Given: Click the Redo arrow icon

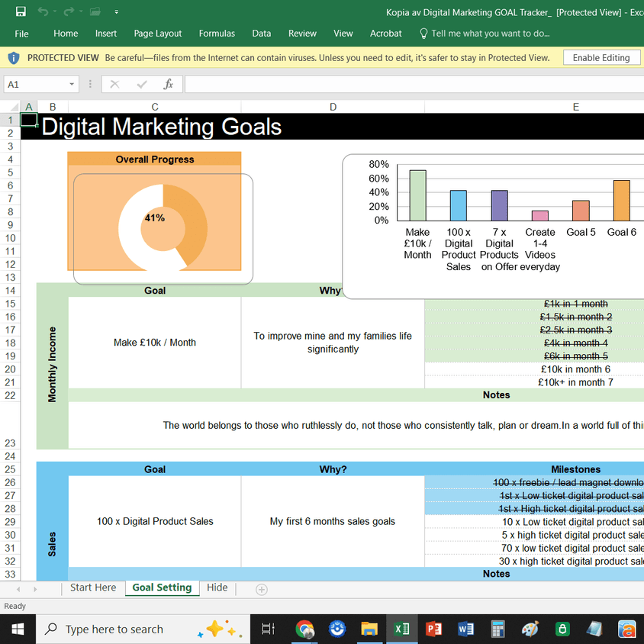Looking at the screenshot, I should (68, 11).
